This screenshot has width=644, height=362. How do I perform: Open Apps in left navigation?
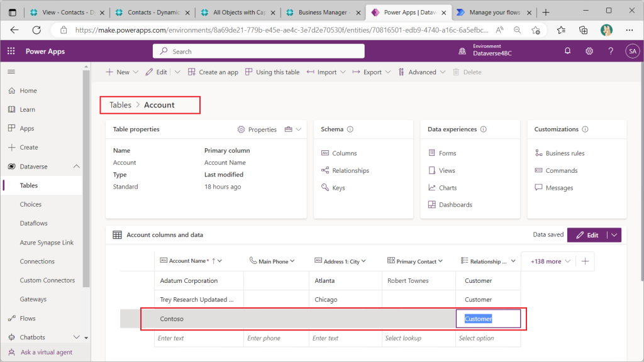pyautogui.click(x=26, y=128)
